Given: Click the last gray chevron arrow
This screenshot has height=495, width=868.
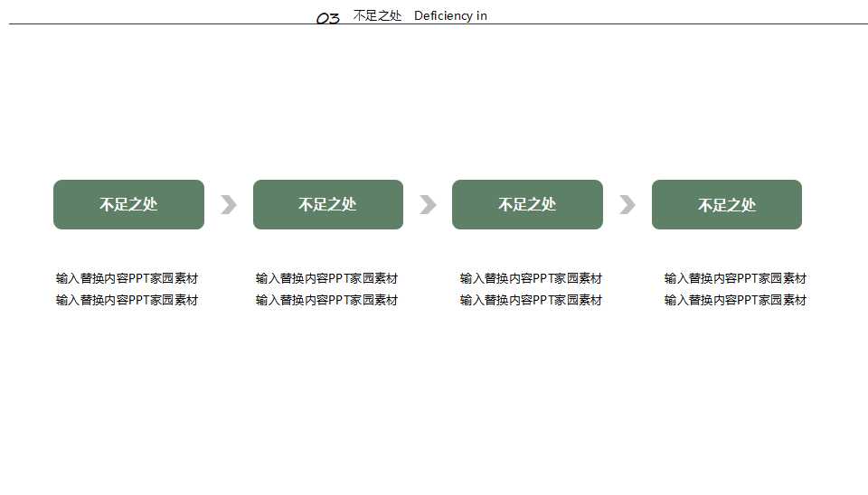Looking at the screenshot, I should (627, 205).
